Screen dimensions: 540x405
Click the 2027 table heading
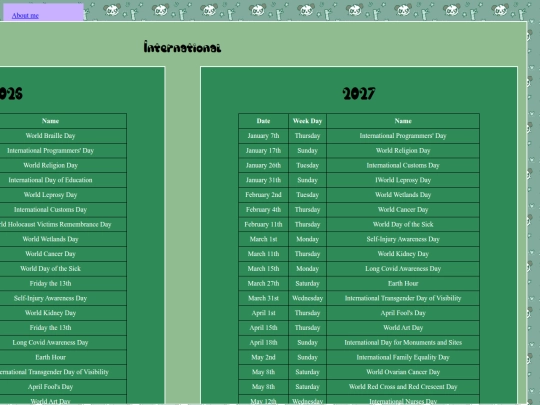click(x=359, y=93)
